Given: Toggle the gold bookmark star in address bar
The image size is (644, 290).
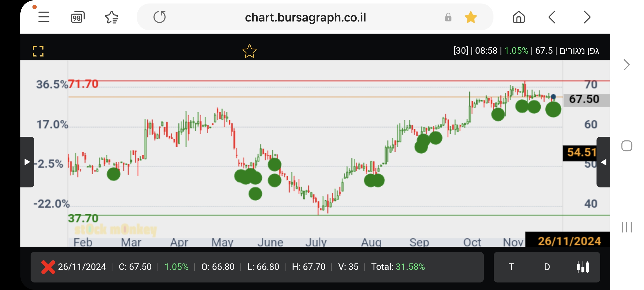Looking at the screenshot, I should click(x=471, y=17).
